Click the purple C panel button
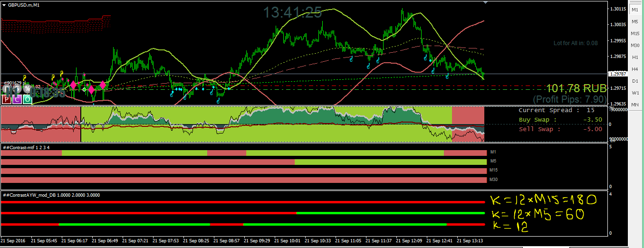Screen dimensions: 644x248 17,99
